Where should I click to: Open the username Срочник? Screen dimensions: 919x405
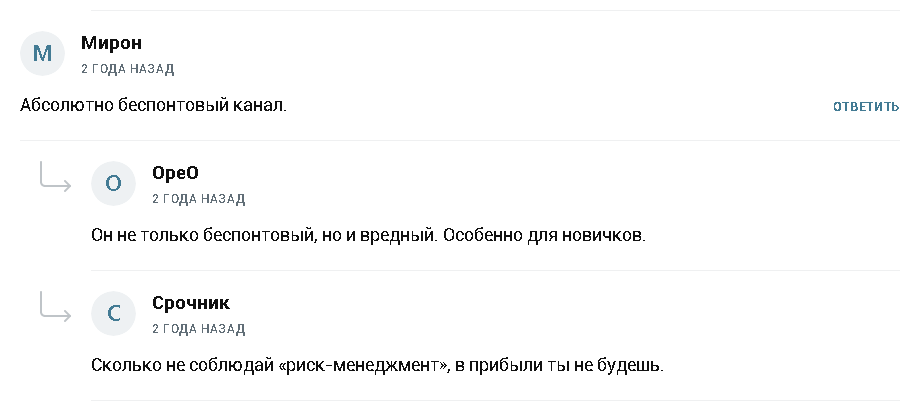191,303
